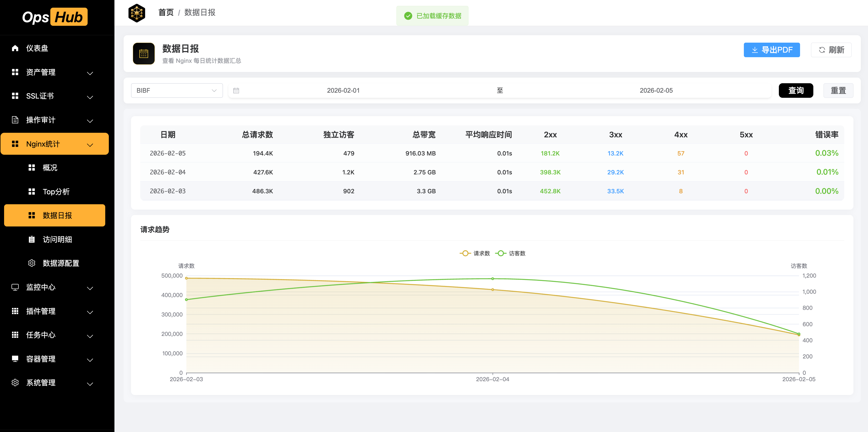Open the BIBF data source dropdown
The width and height of the screenshot is (868, 432).
point(177,91)
